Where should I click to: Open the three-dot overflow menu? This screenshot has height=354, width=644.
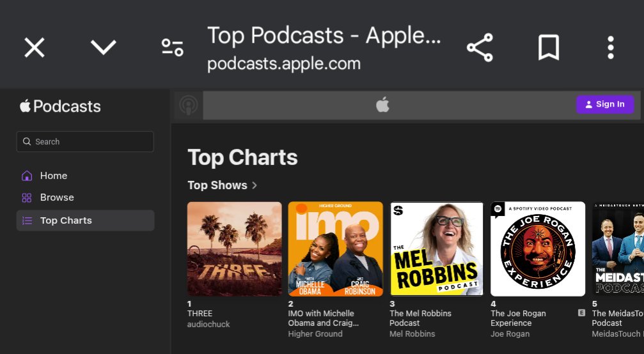coord(611,47)
